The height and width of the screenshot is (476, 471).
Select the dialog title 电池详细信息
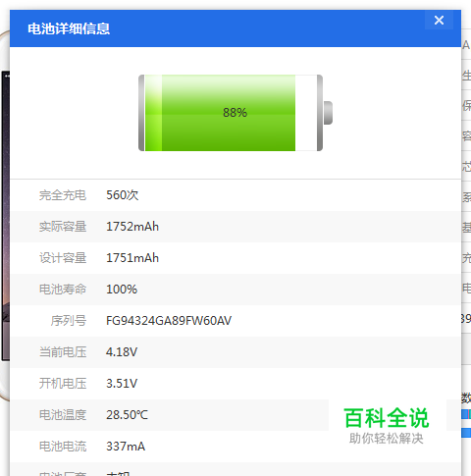pyautogui.click(x=69, y=28)
